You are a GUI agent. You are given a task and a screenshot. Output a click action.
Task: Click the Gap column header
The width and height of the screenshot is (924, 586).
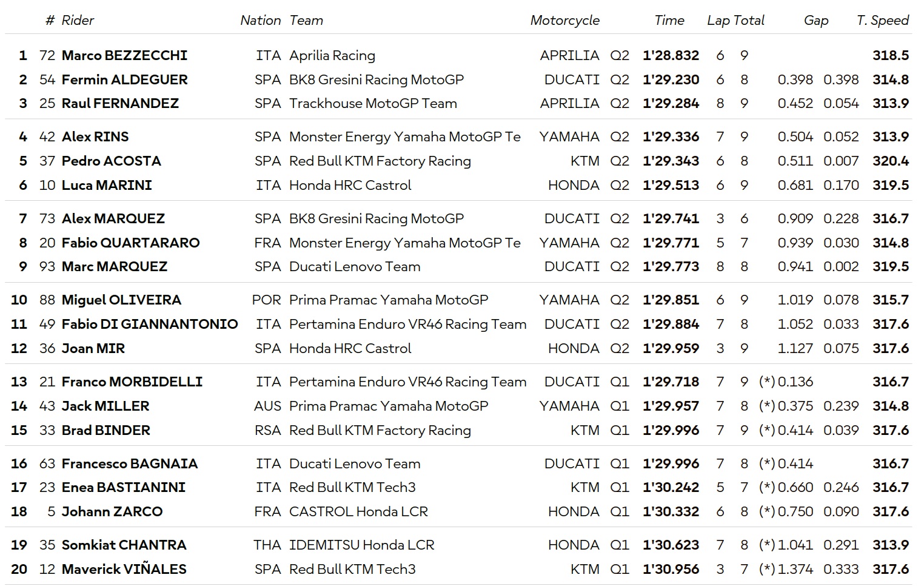(x=815, y=21)
